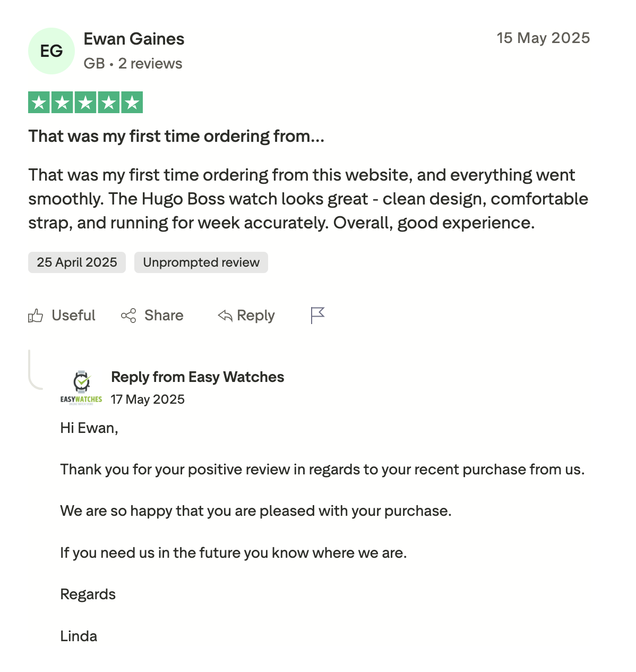
Task: Click the fifth green rating star
Action: pos(132,103)
